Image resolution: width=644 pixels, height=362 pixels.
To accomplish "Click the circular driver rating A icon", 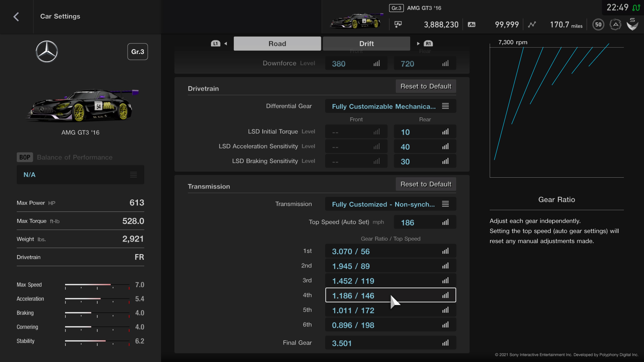I will [615, 24].
